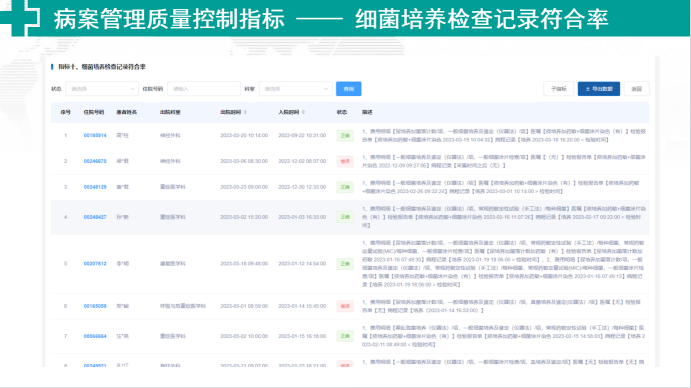The height and width of the screenshot is (388, 691).
Task: Click the 患者姓名 column header
Action: tap(126, 112)
